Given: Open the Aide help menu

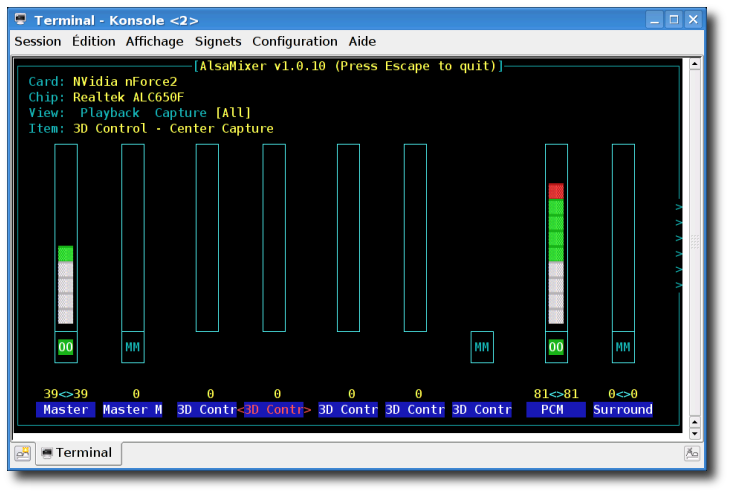Looking at the screenshot, I should (x=362, y=41).
